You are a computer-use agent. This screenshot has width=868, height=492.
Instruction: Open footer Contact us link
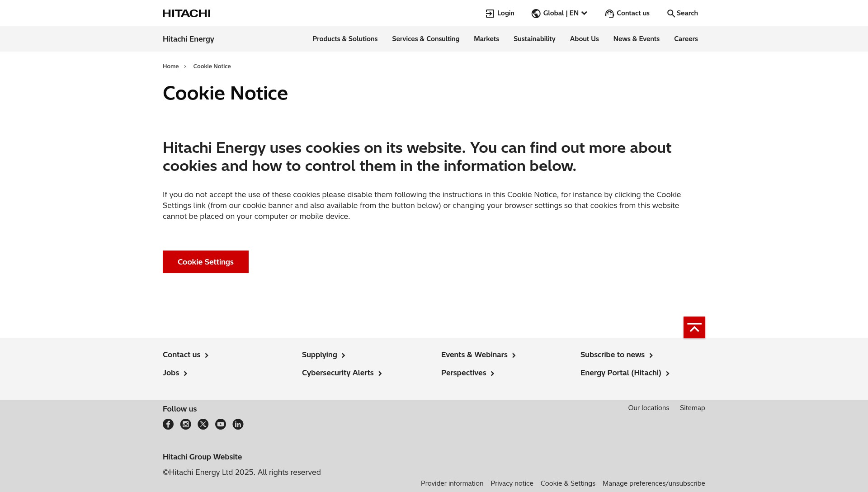[x=185, y=355]
